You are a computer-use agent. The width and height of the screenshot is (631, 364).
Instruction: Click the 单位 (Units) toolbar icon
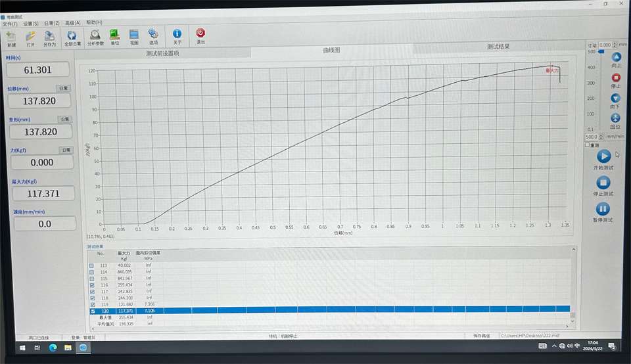[x=114, y=36]
